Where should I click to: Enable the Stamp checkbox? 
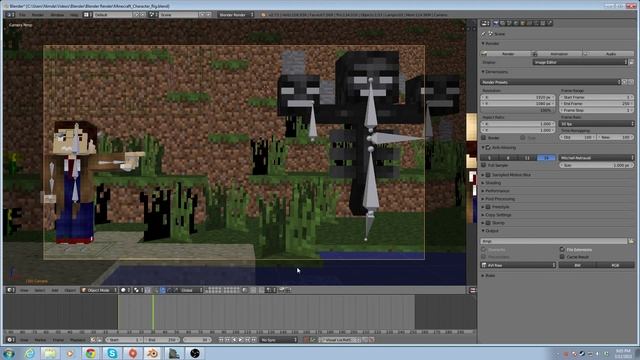[x=488, y=223]
